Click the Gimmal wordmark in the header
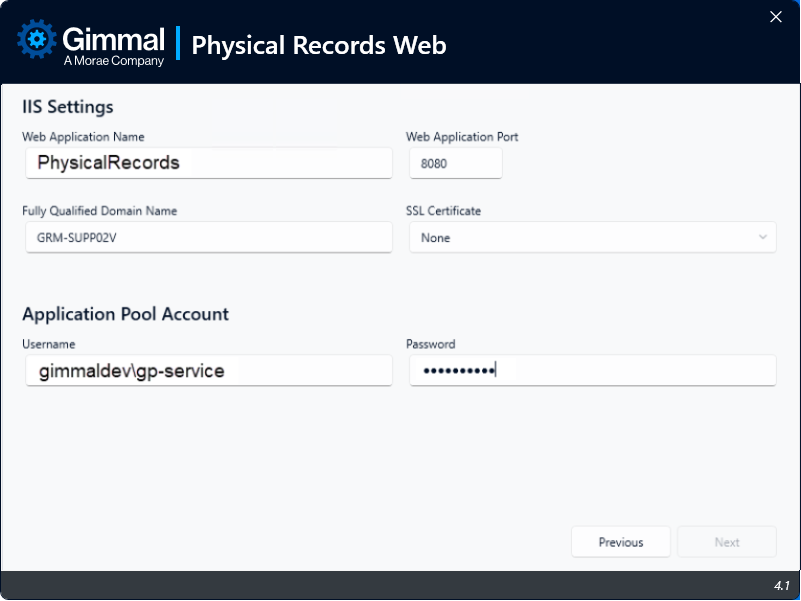 pos(113,39)
